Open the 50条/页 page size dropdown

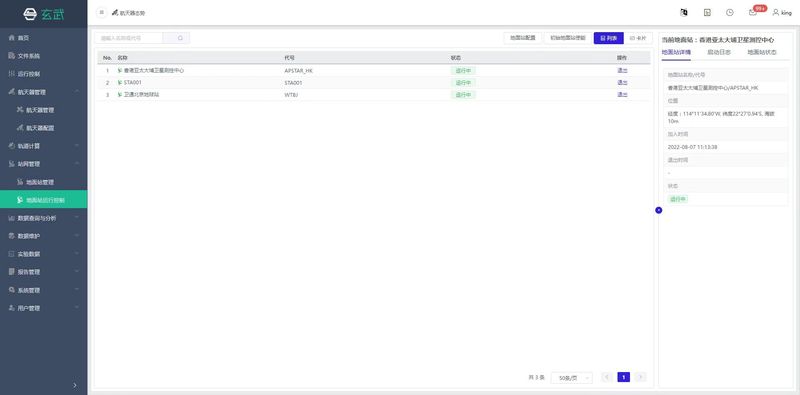[571, 378]
